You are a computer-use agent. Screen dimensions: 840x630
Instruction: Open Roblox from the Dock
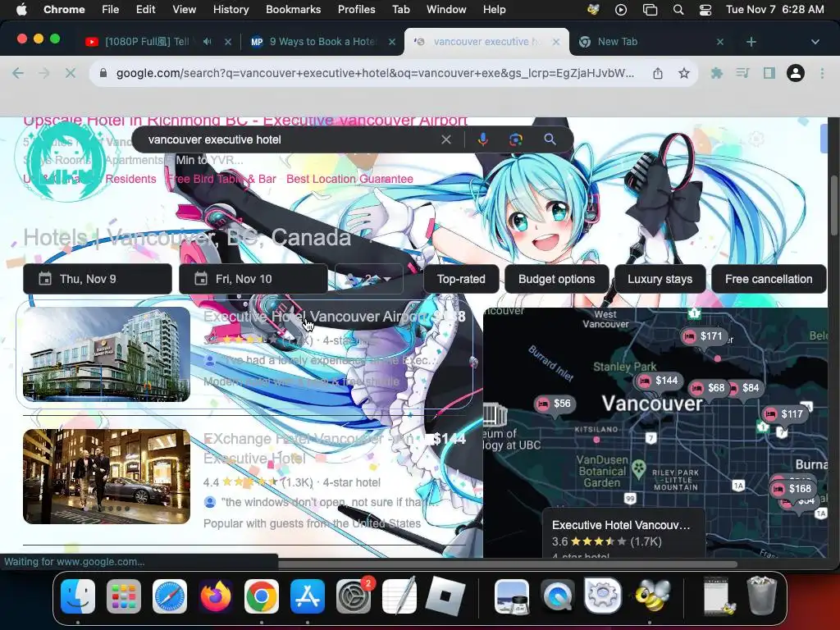[445, 596]
